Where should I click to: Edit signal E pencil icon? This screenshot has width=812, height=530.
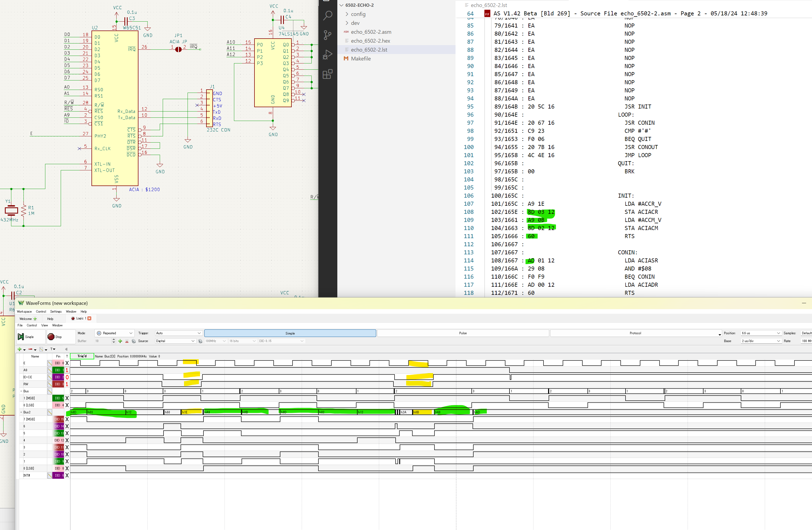[49, 363]
